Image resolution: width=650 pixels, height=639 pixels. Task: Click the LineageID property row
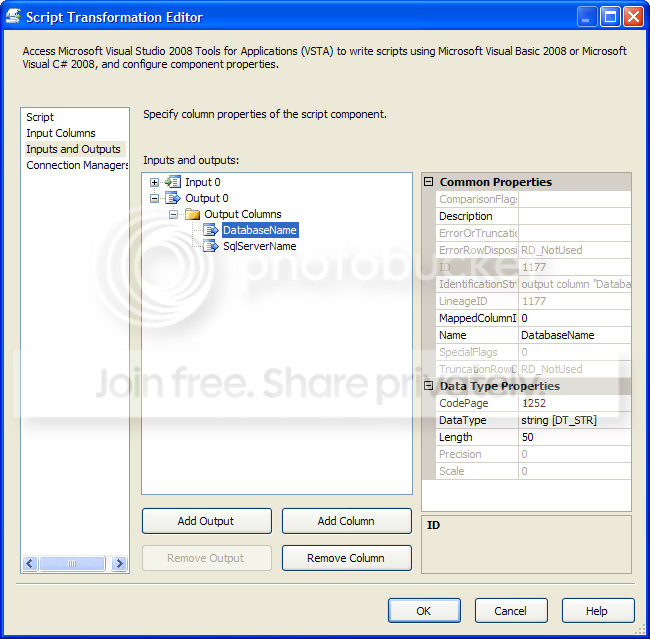[533, 301]
